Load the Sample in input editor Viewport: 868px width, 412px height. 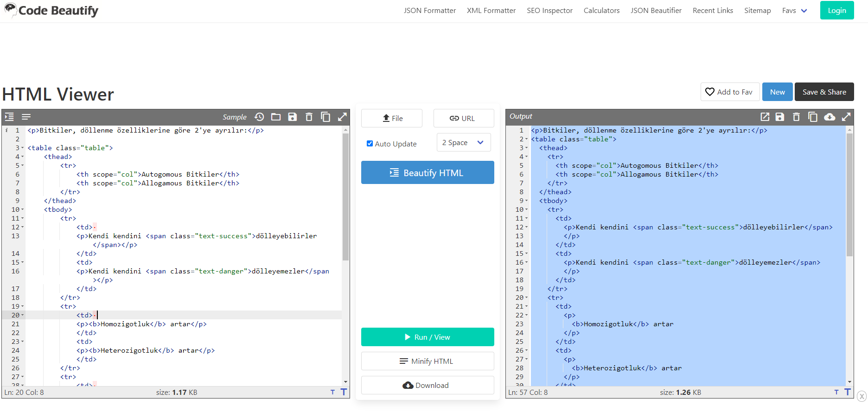click(235, 117)
